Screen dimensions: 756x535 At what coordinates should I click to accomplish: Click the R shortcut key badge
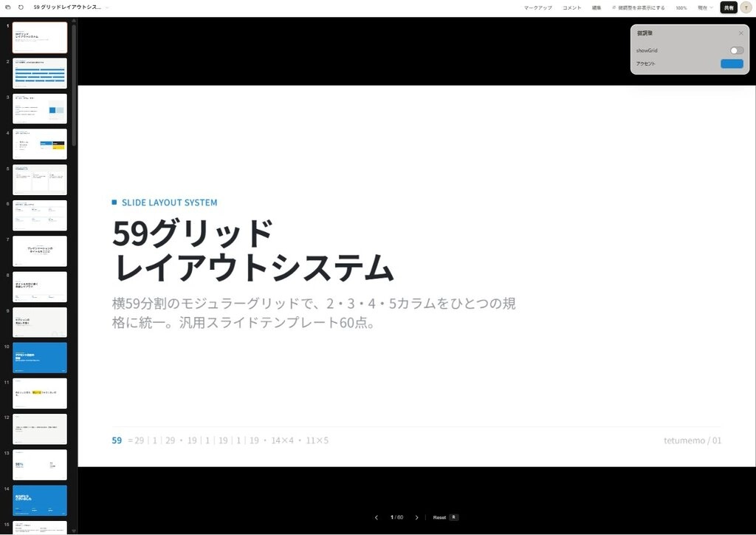click(x=453, y=517)
